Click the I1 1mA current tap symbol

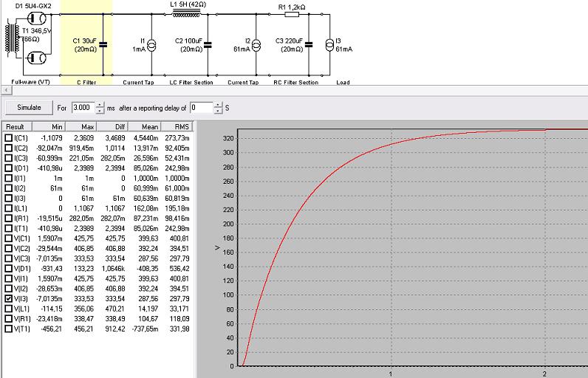pos(152,45)
